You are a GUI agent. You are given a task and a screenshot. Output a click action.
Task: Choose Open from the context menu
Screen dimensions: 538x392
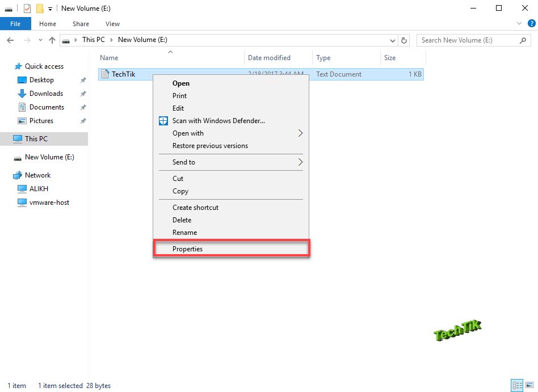click(x=231, y=83)
